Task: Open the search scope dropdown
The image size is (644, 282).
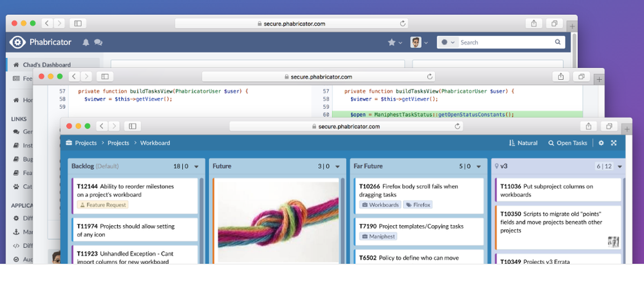Action: point(448,42)
